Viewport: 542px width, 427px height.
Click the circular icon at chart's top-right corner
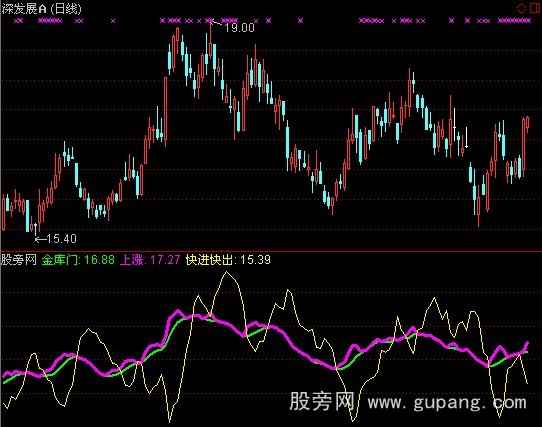(521, 8)
